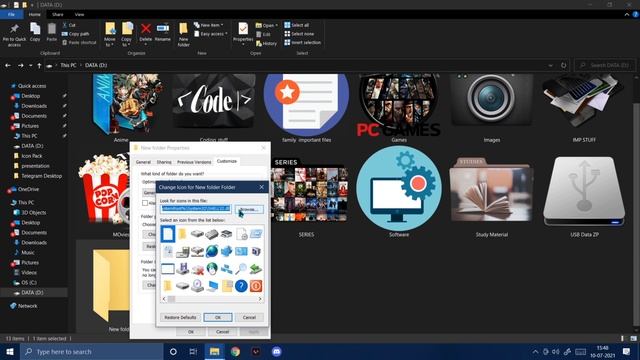This screenshot has width=640, height=360.
Task: Choose the magnifying glass icon in the list
Action: [x=241, y=269]
